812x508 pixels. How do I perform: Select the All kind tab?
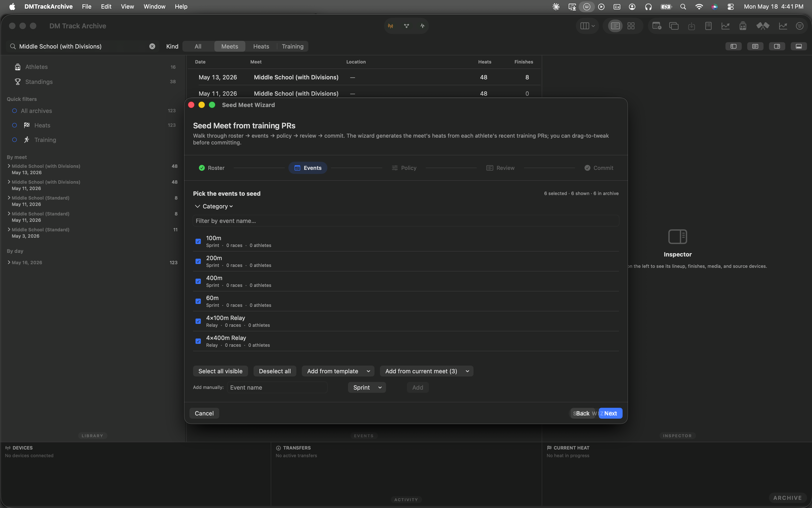pyautogui.click(x=198, y=46)
